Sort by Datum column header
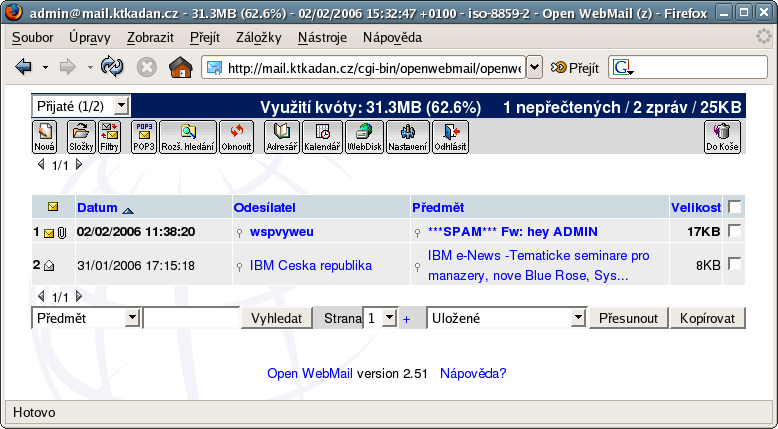 [97, 207]
